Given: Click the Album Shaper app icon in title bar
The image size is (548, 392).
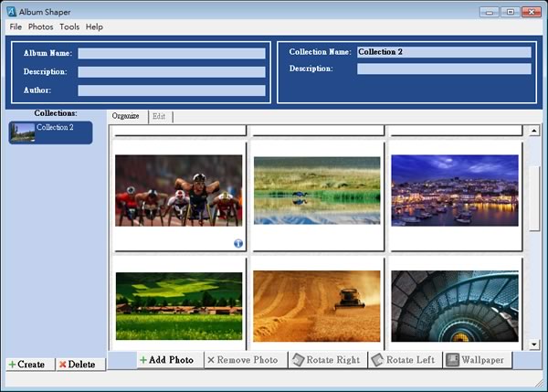Looking at the screenshot, I should coord(11,12).
